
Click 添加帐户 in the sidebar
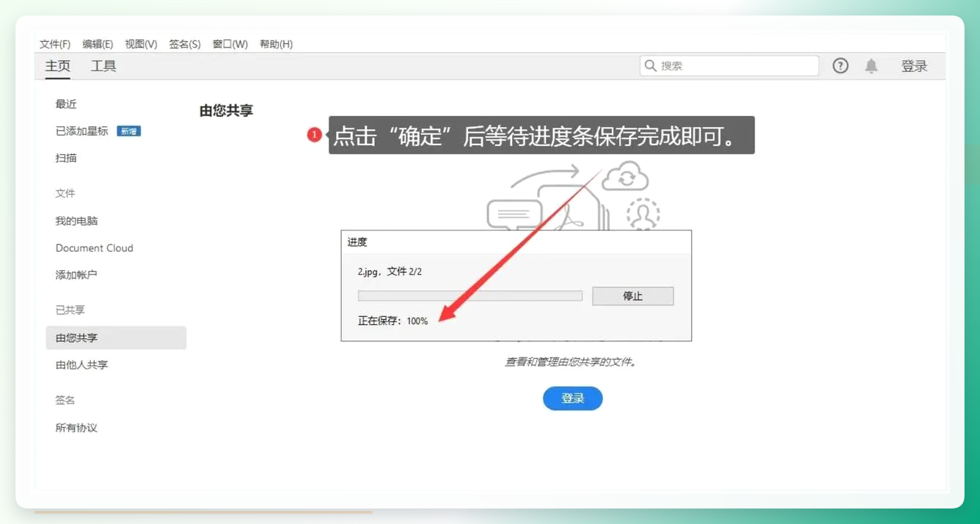[76, 275]
